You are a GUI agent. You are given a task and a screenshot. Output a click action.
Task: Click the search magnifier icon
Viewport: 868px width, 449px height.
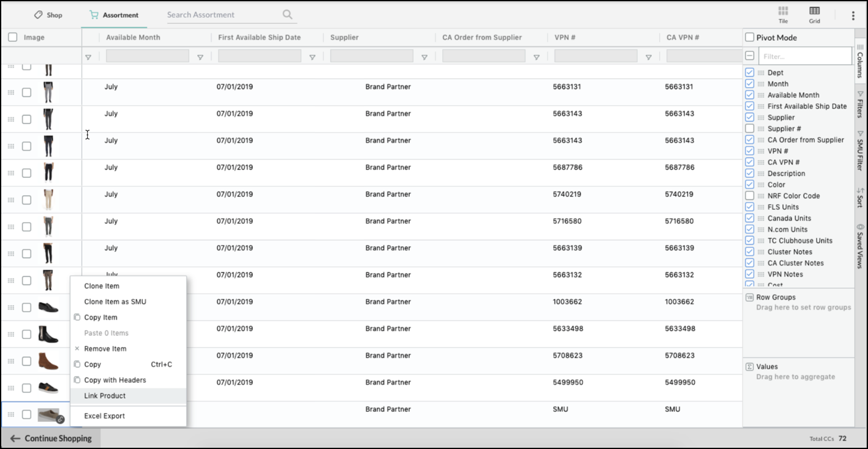coord(287,14)
